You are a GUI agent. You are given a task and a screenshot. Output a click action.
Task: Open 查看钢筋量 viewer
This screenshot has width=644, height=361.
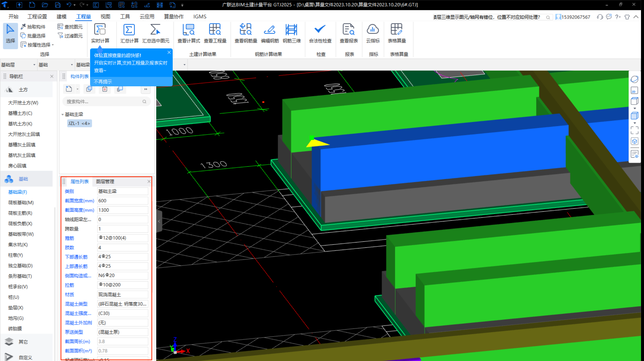(246, 34)
